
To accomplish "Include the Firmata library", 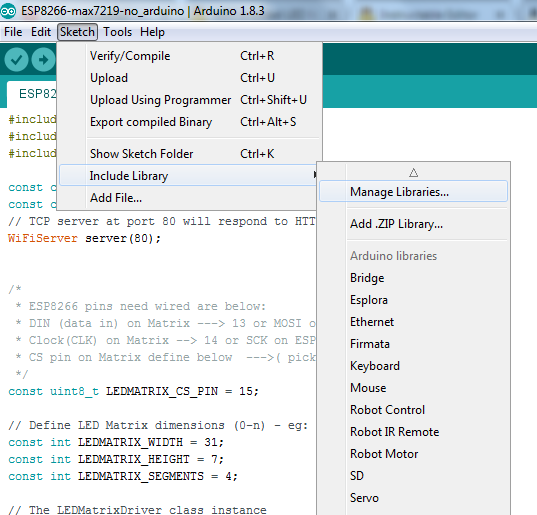I will [x=413, y=344].
